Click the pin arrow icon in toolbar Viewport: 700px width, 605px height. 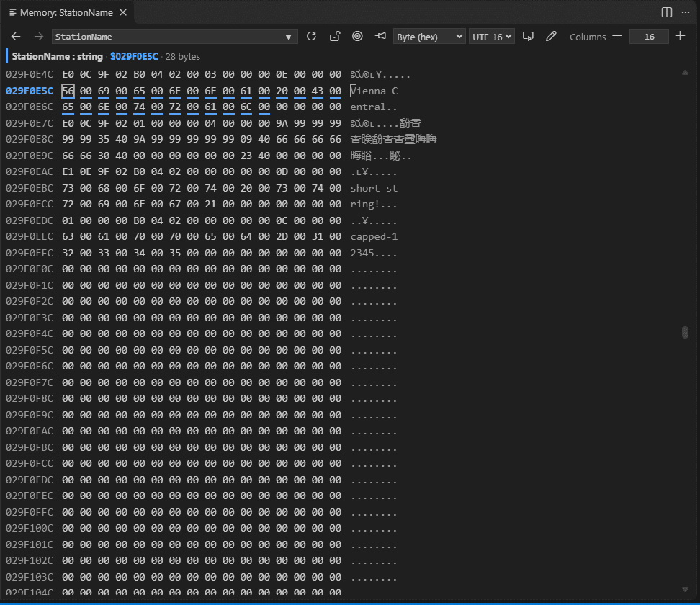pos(380,37)
